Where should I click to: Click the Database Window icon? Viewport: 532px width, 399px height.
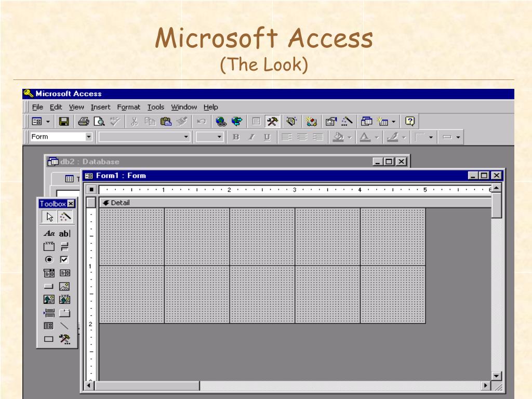click(x=366, y=122)
